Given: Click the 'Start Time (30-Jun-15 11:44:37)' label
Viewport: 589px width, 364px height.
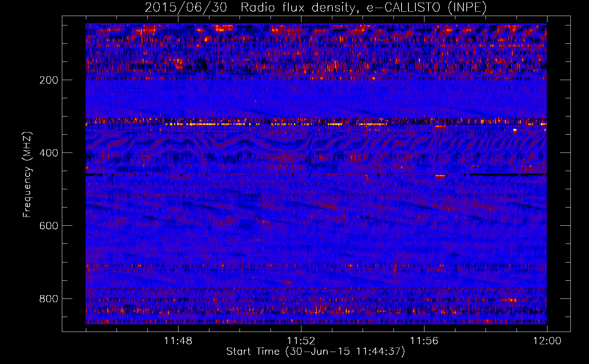Looking at the screenshot, I should tap(316, 352).
